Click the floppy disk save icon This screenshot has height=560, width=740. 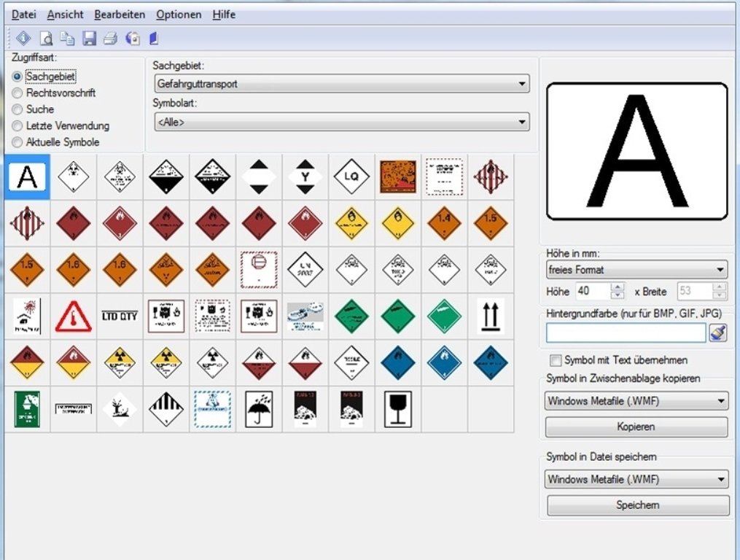89,38
